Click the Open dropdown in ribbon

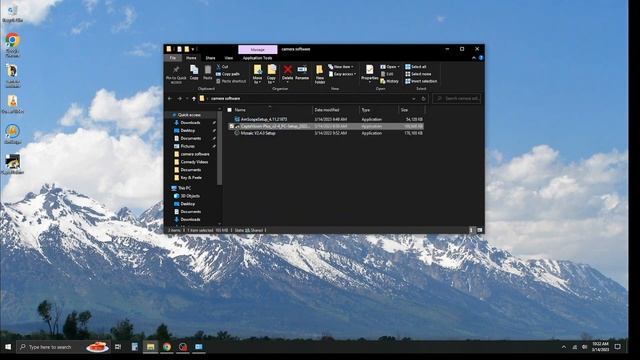pos(390,67)
